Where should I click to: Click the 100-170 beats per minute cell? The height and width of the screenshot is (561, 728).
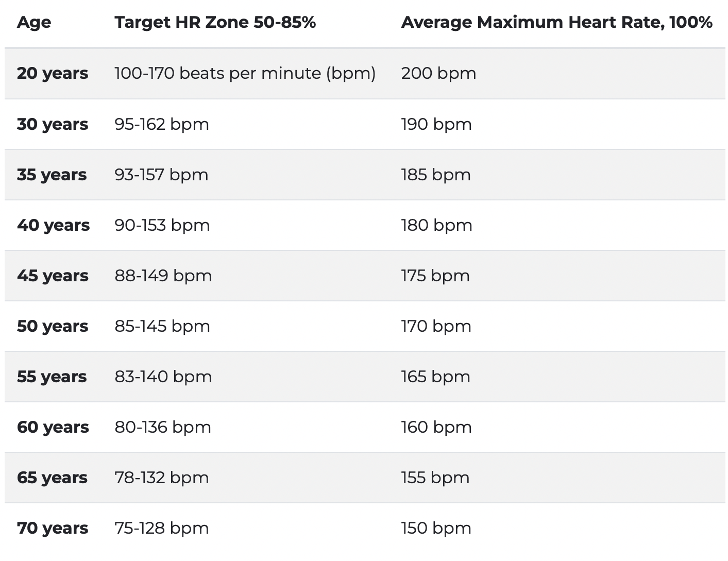pyautogui.click(x=245, y=73)
